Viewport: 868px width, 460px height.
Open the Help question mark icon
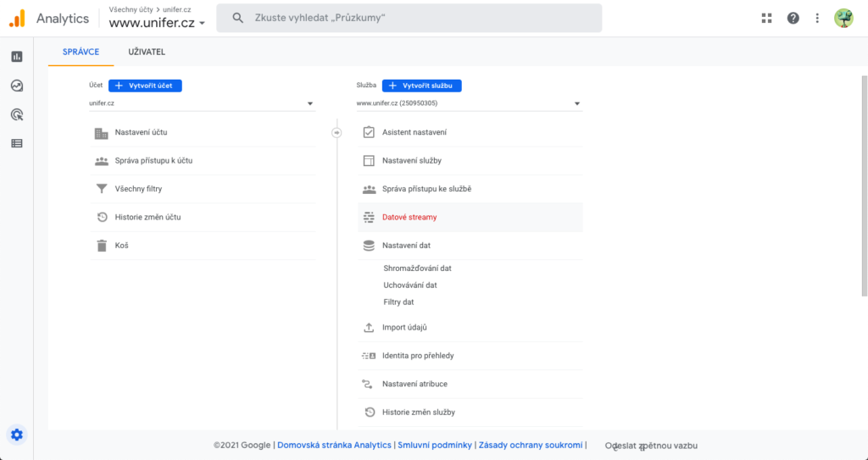(x=793, y=18)
